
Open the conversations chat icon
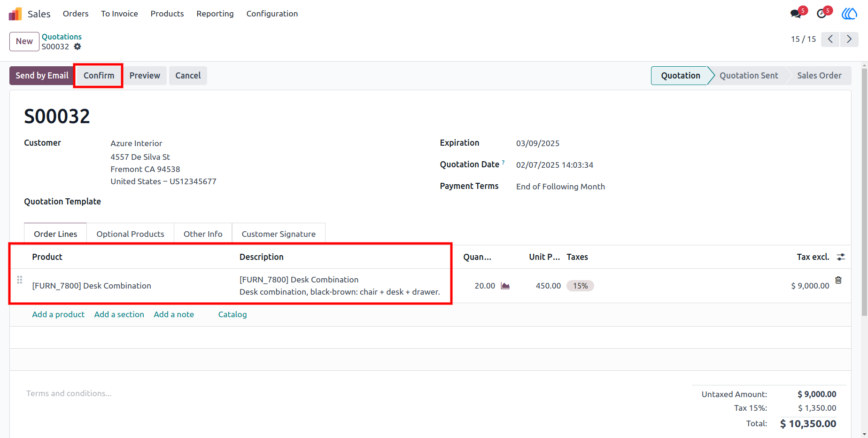pyautogui.click(x=796, y=14)
